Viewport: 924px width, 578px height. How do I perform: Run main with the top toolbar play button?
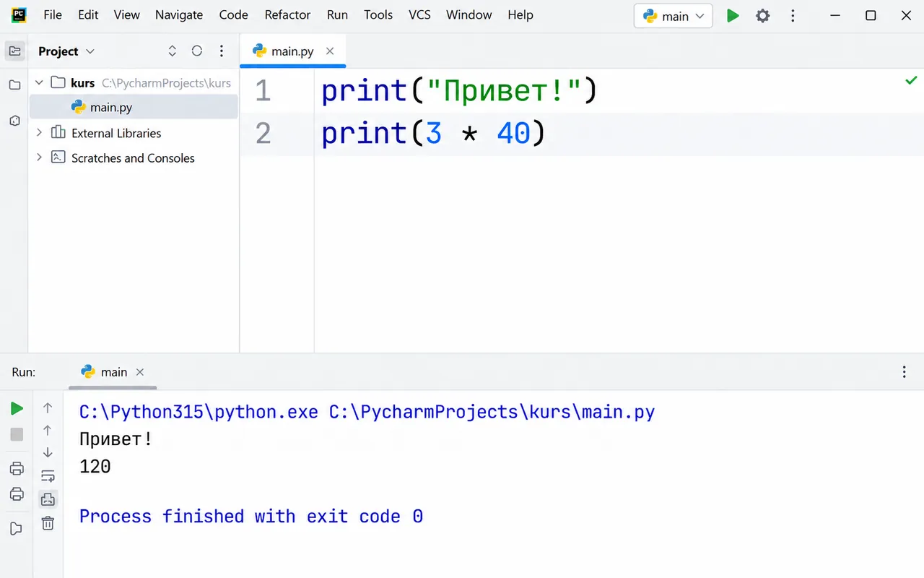click(x=733, y=15)
